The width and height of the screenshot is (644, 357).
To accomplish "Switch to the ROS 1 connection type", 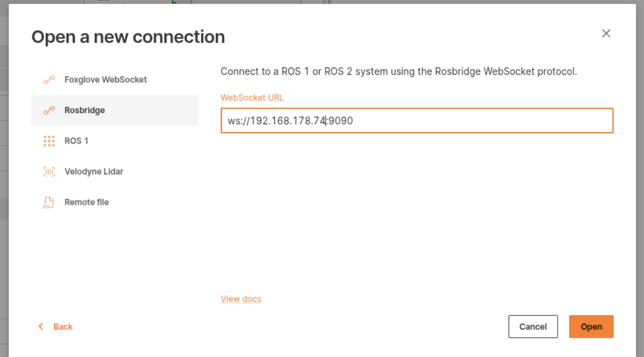I will point(76,140).
